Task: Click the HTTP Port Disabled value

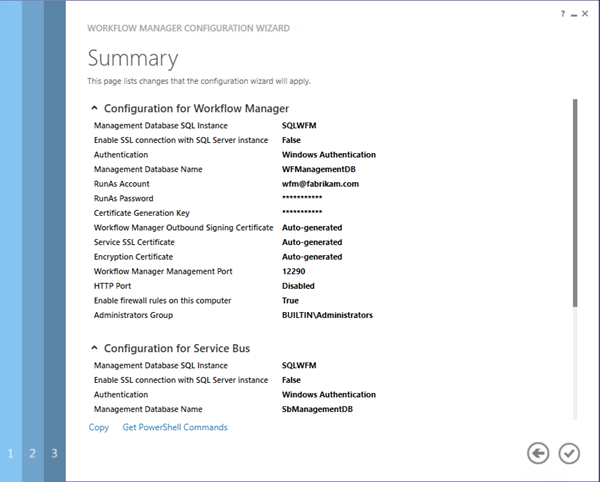Action: pos(299,286)
